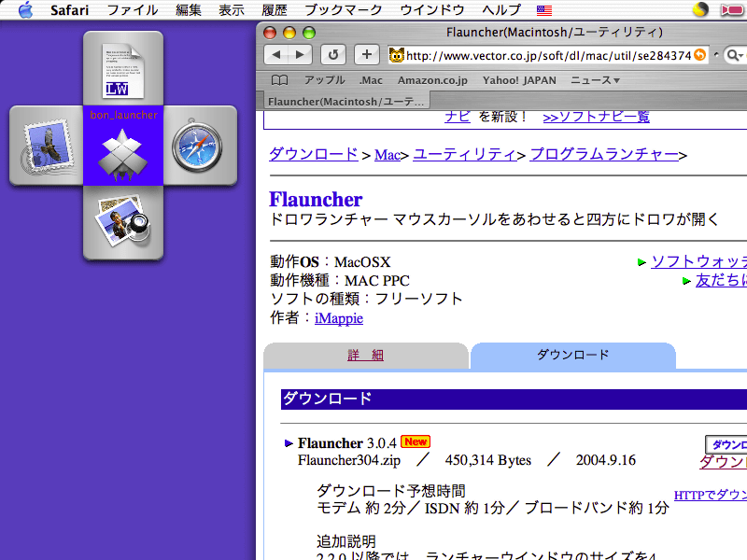Open the ヘルプ menu
Viewport: 747px width, 560px height.
click(x=501, y=10)
